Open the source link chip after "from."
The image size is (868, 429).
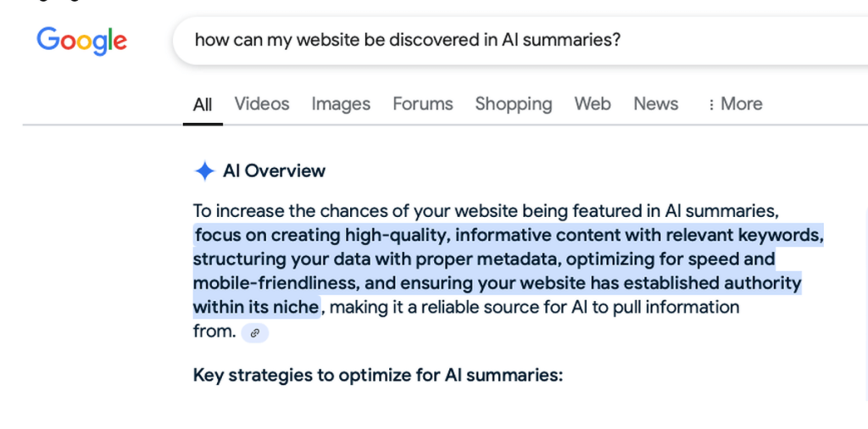pos(255,332)
